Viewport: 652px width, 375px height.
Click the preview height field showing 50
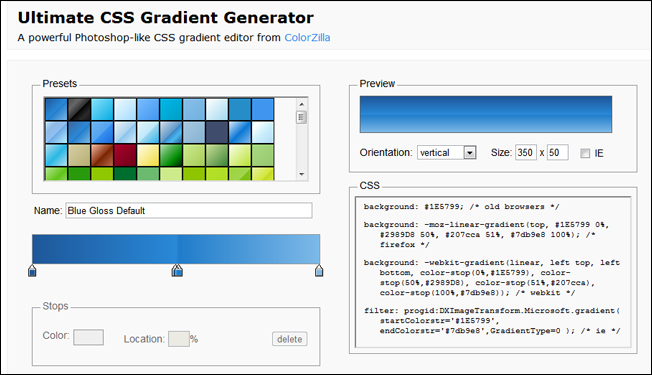[558, 153]
